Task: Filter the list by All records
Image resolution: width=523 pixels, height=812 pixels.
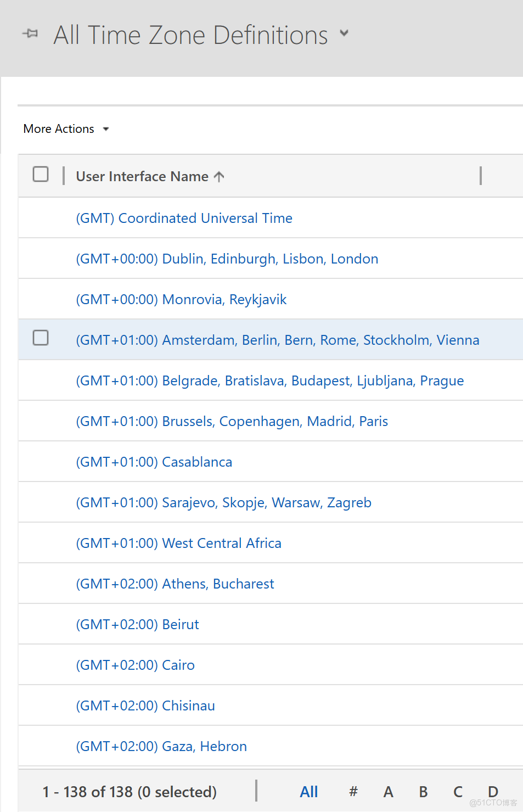Action: (x=309, y=792)
